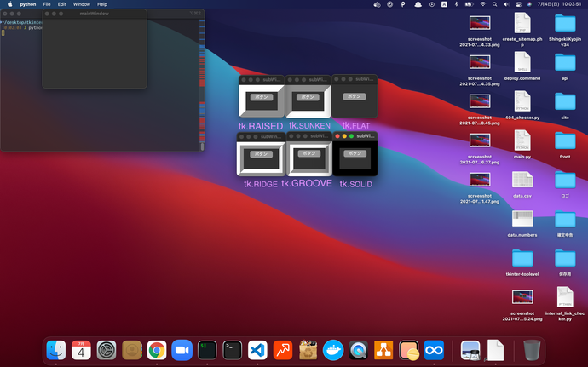
Task: Click ボタン in the tk.RAISED subWindow
Action: coord(262,97)
